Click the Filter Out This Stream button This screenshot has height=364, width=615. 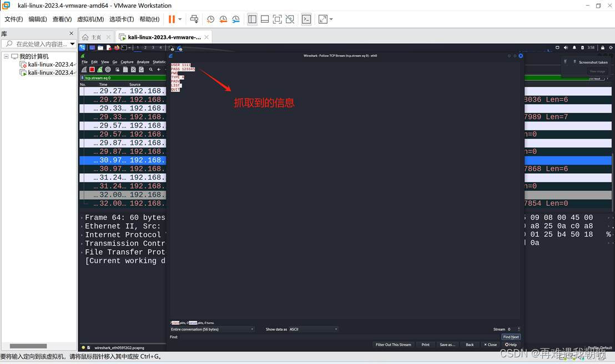[x=394, y=345]
